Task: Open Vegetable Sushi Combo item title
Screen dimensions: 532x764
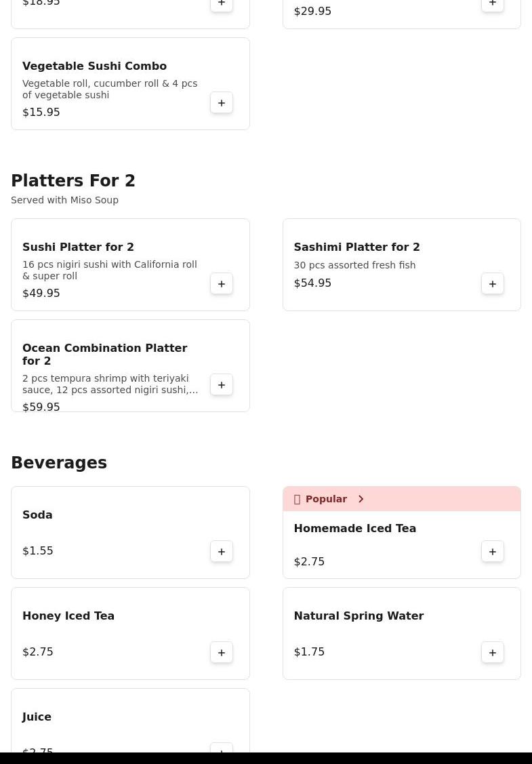Action: (x=94, y=66)
